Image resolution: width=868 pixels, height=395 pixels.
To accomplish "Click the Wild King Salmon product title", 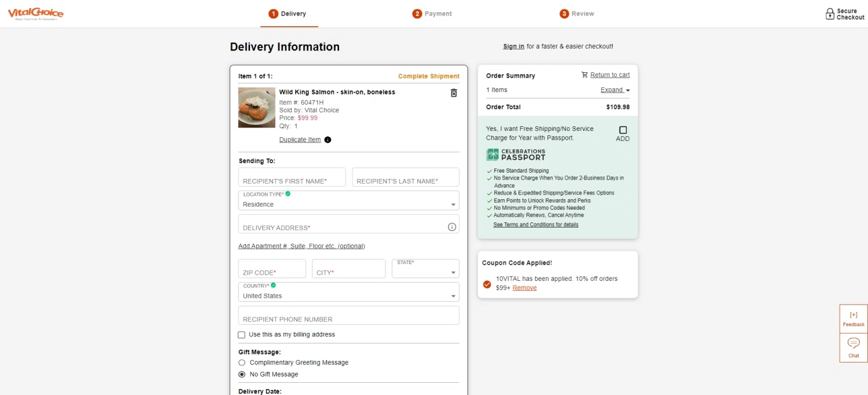I will click(337, 92).
